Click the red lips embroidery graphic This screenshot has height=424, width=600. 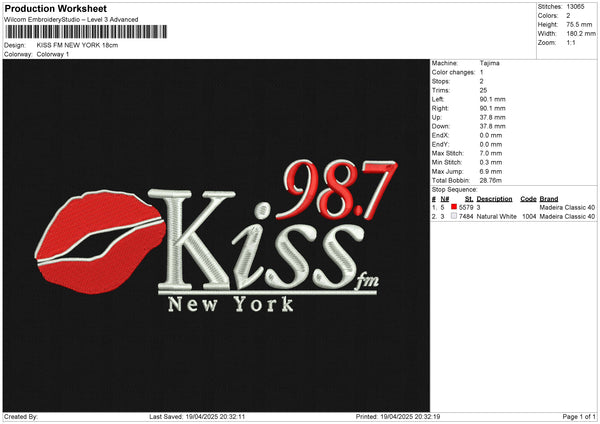100,242
